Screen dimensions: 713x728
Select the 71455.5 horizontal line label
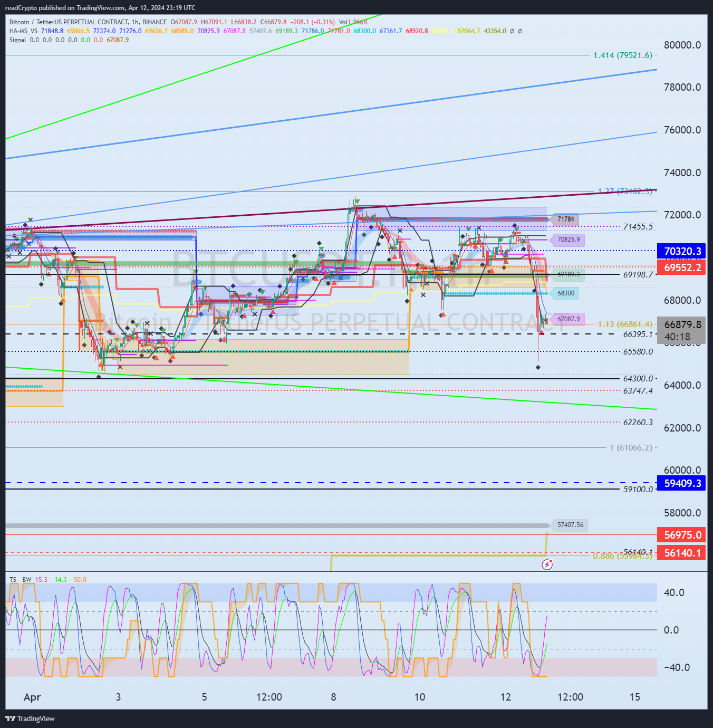(638, 227)
